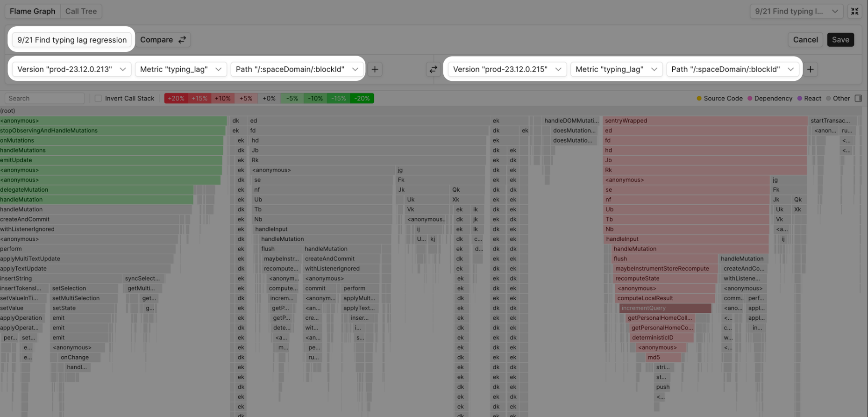Click the -5% legend swatch
The height and width of the screenshot is (417, 868).
292,98
